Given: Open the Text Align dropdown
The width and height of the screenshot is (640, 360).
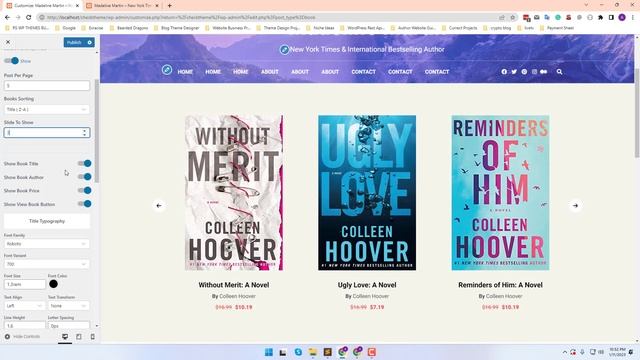Looking at the screenshot, I should pos(24,306).
